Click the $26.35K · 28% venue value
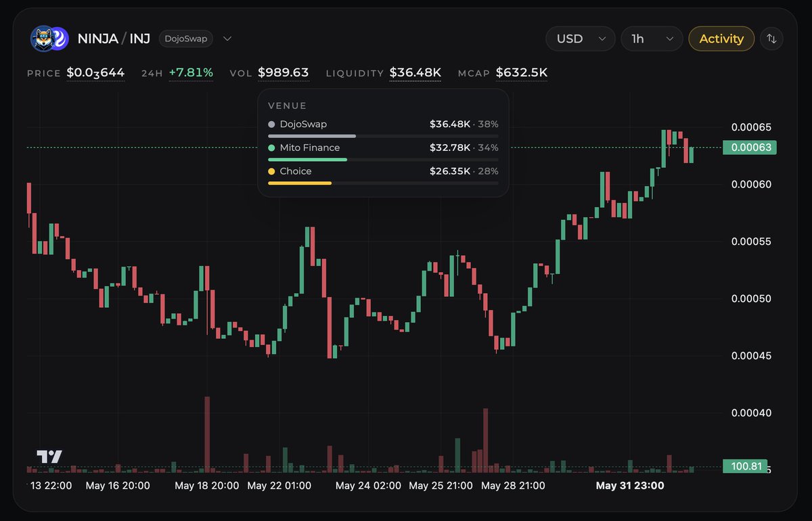Image resolution: width=812 pixels, height=521 pixels. (464, 171)
